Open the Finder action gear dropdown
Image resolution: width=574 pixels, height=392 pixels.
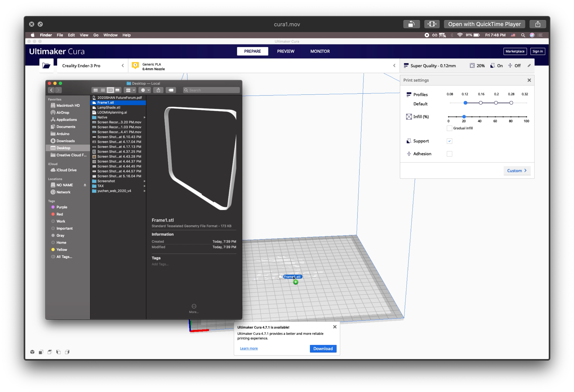click(x=145, y=90)
